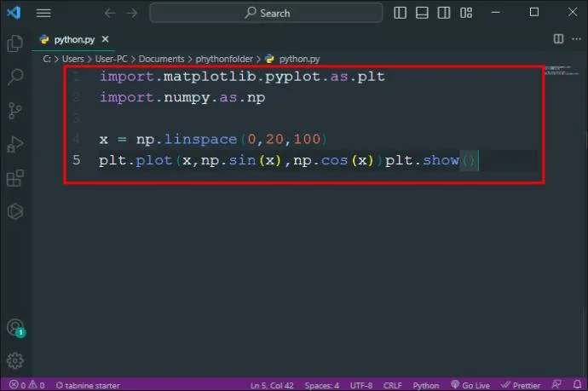The width and height of the screenshot is (588, 391).
Task: Open the Customize Layout icon
Action: coord(466,13)
